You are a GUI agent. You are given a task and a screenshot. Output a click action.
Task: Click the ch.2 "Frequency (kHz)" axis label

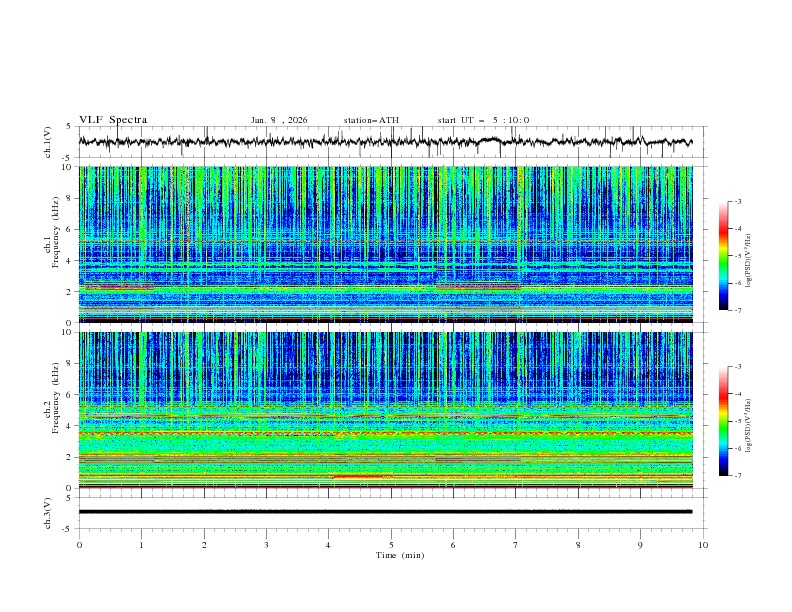tap(56, 397)
